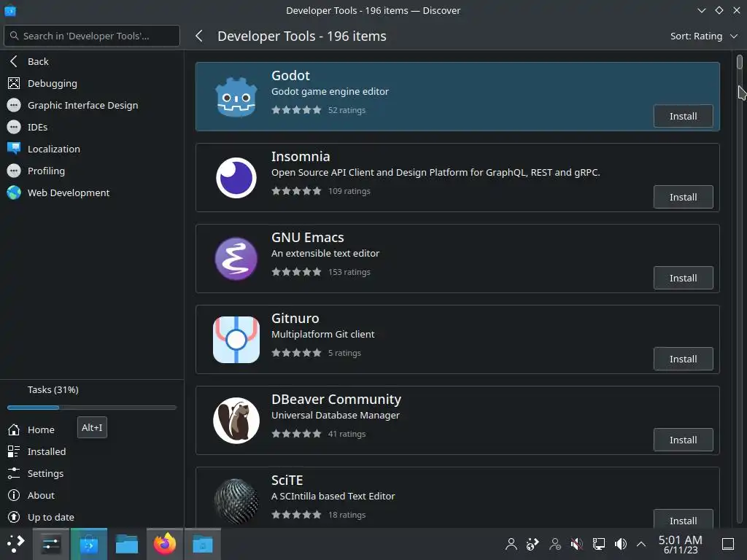747x560 pixels.
Task: Expand hidden system tray icons arrow
Action: pos(641,544)
